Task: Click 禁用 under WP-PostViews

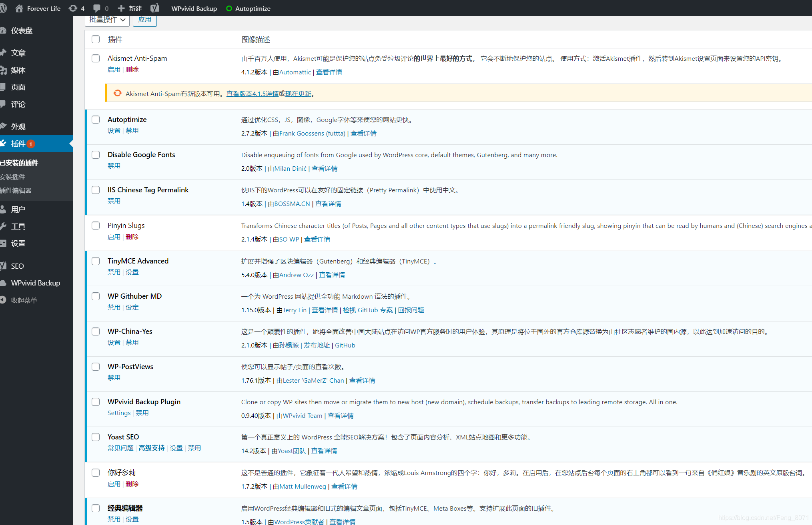Action: coord(114,377)
